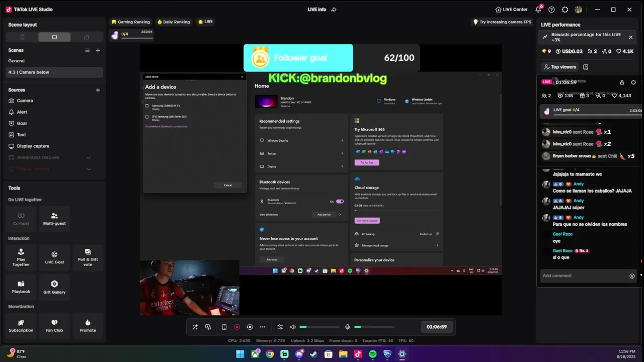The image size is (644, 362).
Task: Open the Promote tool
Action: pos(88,325)
